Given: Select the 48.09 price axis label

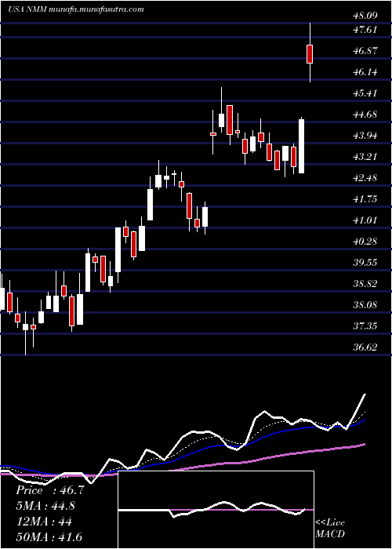Looking at the screenshot, I should pyautogui.click(x=366, y=15).
